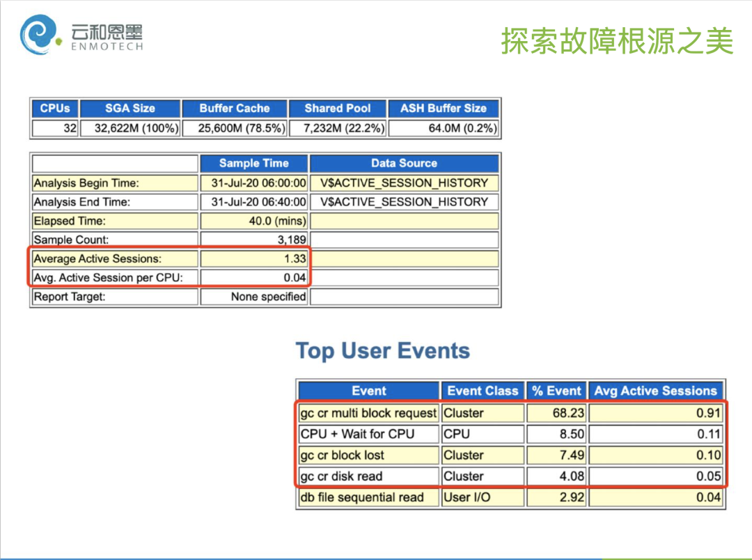Screen dimensions: 752x560
Task: Select db file sequential read event
Action: pyautogui.click(x=369, y=497)
